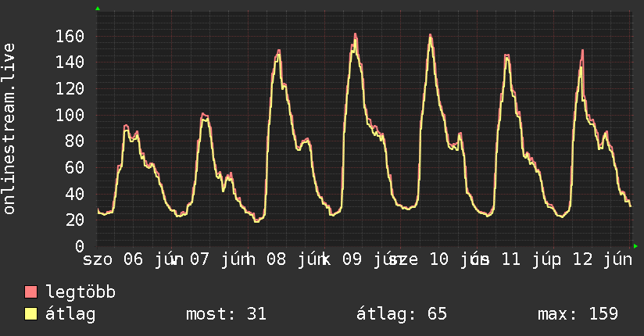Click the 160 y-axis label
Screen dimensions: 644x336
70,36
